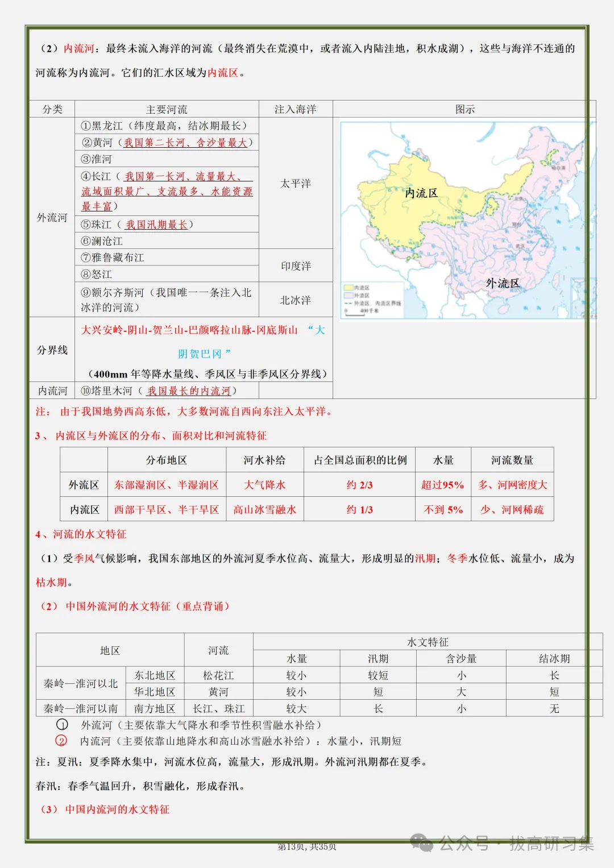
Task: Click the '约 2/3' cell
Action: pyautogui.click(x=360, y=485)
